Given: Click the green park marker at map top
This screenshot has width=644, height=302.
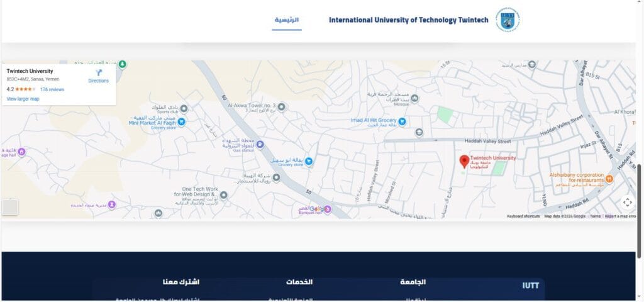Looking at the screenshot, I should (123, 65).
